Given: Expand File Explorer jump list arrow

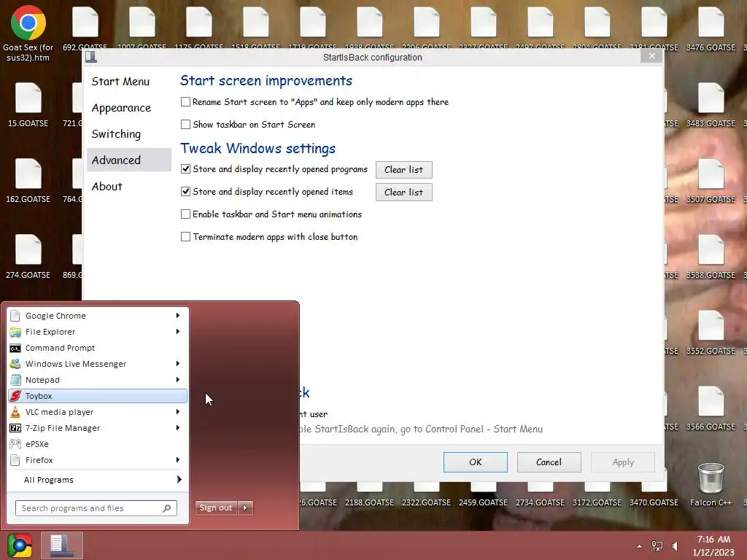Looking at the screenshot, I should 178,332.
